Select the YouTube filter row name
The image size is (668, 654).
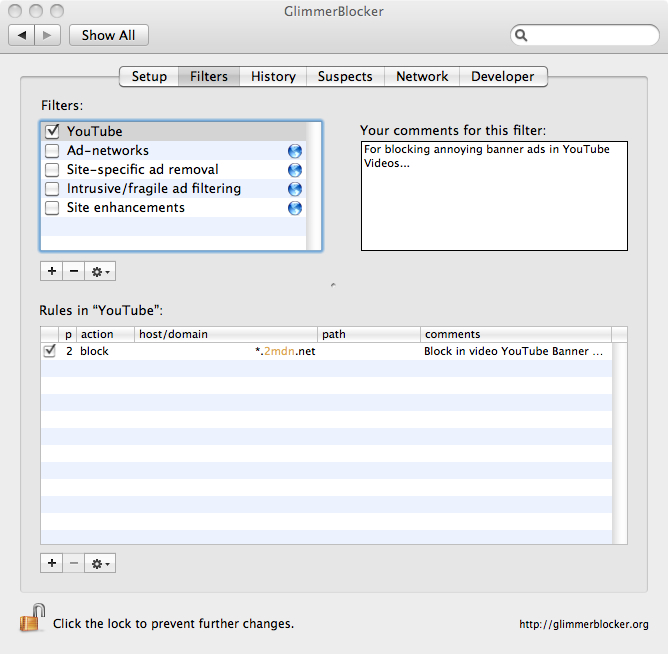95,131
